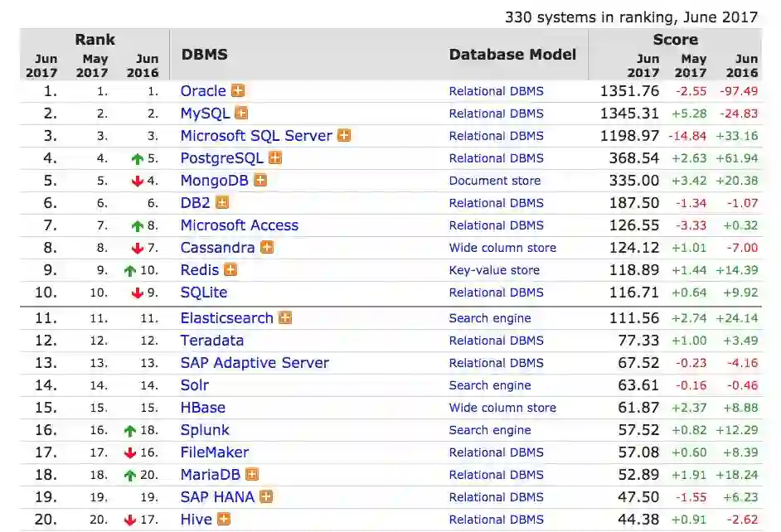
Task: Click the Database Model column header
Action: 512,55
